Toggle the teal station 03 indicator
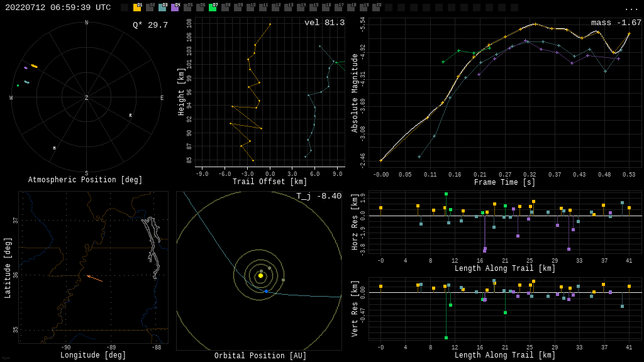 (162, 8)
